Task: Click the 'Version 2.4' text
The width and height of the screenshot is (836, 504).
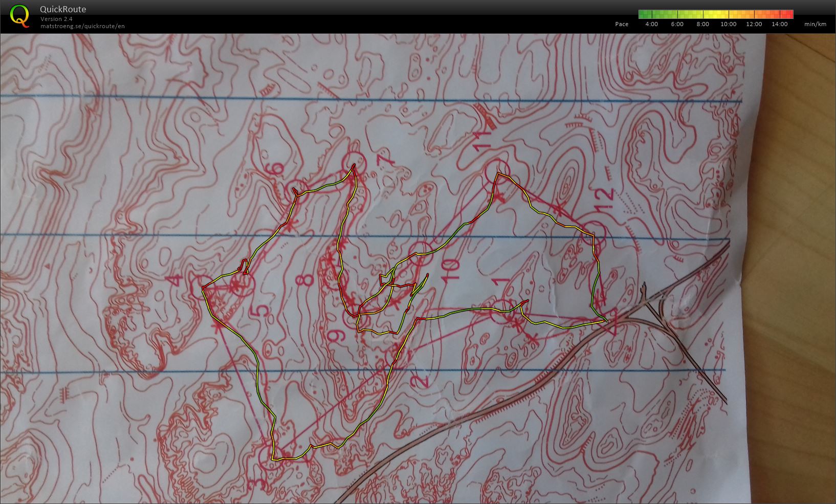Action: [x=56, y=19]
